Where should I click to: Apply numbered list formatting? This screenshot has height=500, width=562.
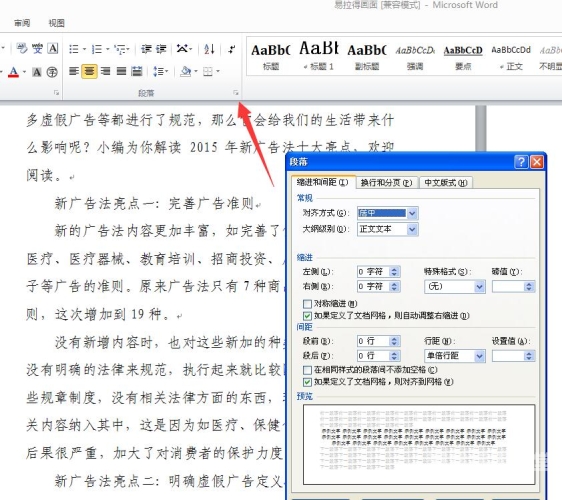[x=97, y=49]
